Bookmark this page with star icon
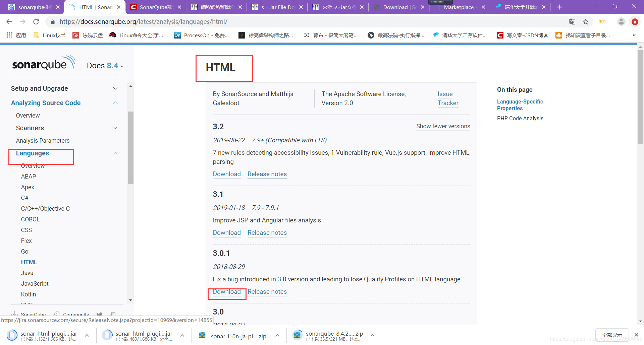This screenshot has width=644, height=345. 586,22
